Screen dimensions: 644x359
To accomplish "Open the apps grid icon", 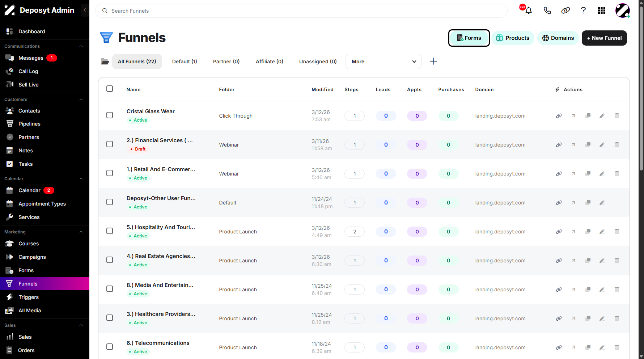I will tap(602, 10).
